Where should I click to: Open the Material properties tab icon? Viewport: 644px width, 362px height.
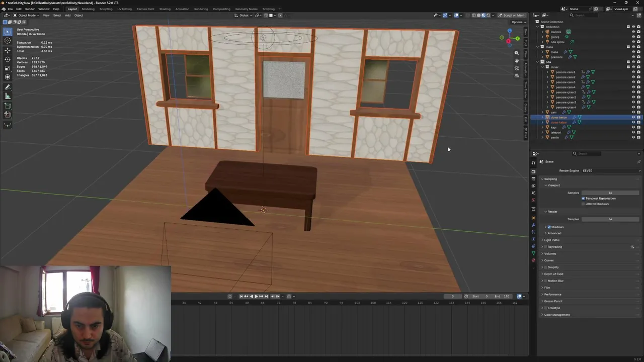(x=534, y=260)
